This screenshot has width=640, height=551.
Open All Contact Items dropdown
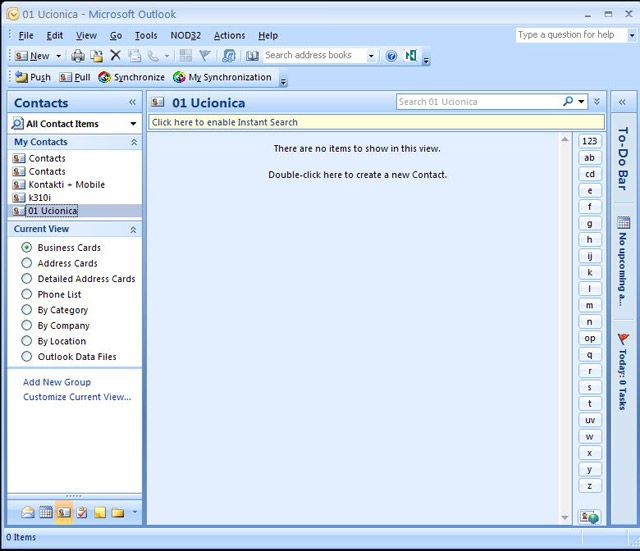click(x=133, y=124)
